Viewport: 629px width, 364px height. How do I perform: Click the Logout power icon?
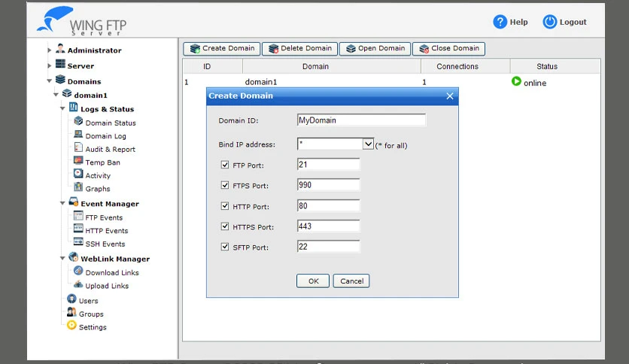click(549, 22)
